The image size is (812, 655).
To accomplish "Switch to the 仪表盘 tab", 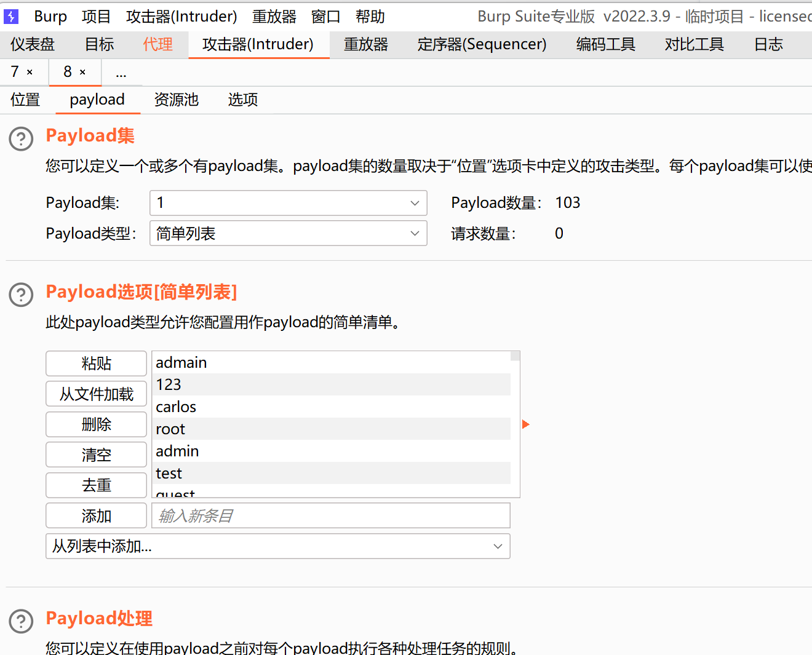I will (33, 44).
